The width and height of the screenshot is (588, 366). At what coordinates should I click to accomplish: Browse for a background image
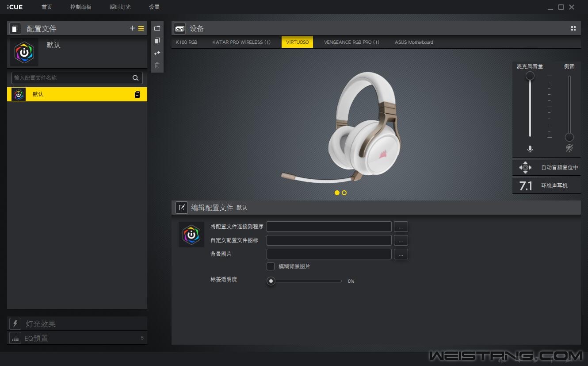[401, 254]
